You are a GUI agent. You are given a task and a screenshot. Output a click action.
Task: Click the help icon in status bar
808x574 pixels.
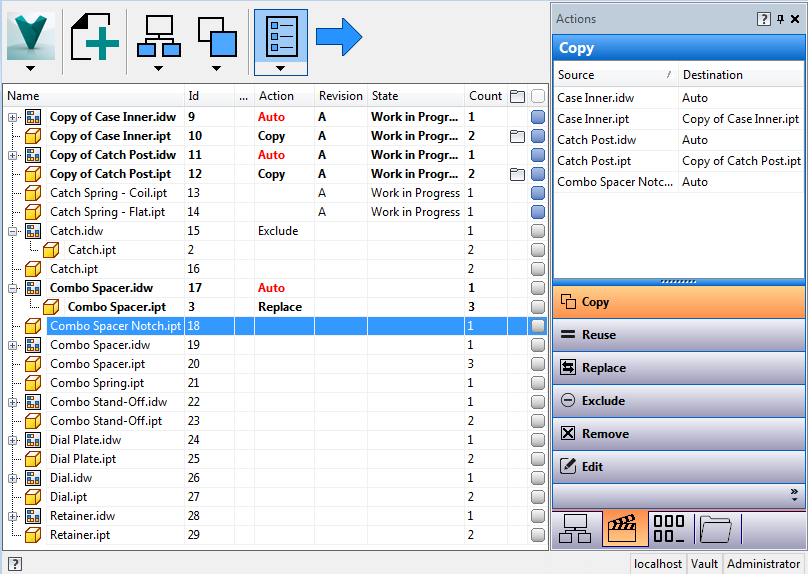tap(15, 564)
